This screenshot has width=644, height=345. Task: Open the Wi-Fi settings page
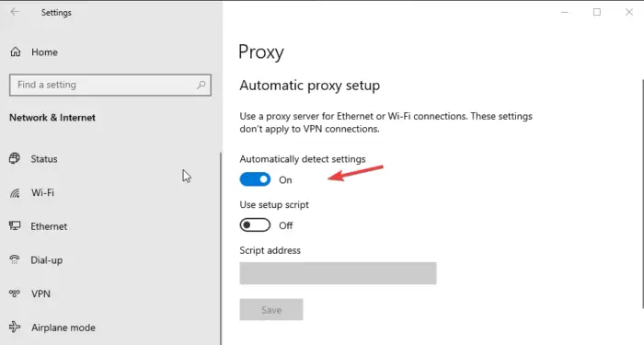click(x=42, y=192)
